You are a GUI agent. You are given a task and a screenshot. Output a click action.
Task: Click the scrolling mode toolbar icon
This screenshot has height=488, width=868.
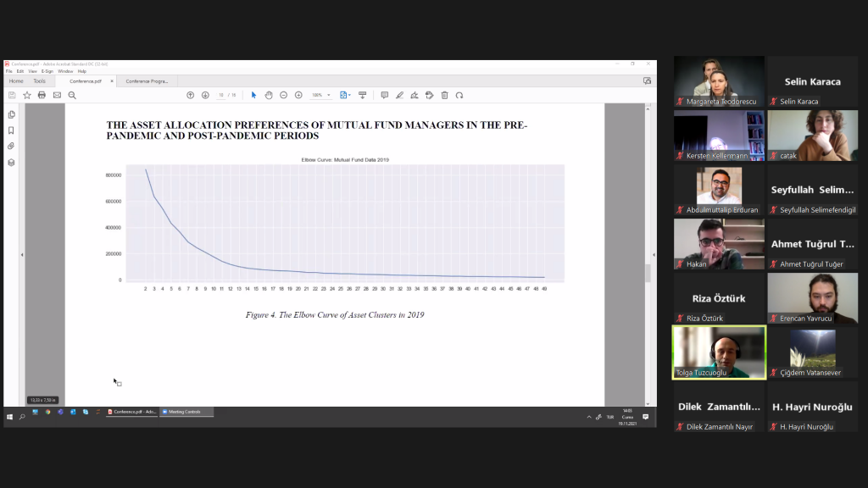pos(363,95)
